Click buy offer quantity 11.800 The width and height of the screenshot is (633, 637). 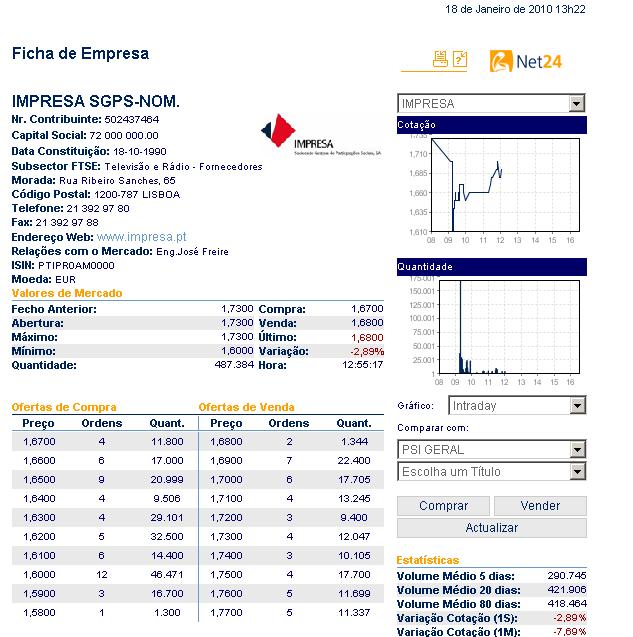click(x=167, y=442)
